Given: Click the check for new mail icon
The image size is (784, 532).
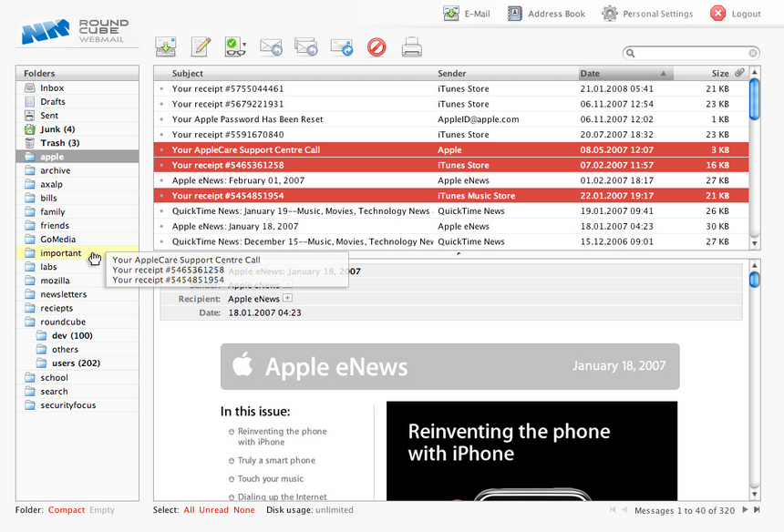Looking at the screenshot, I should (x=166, y=46).
